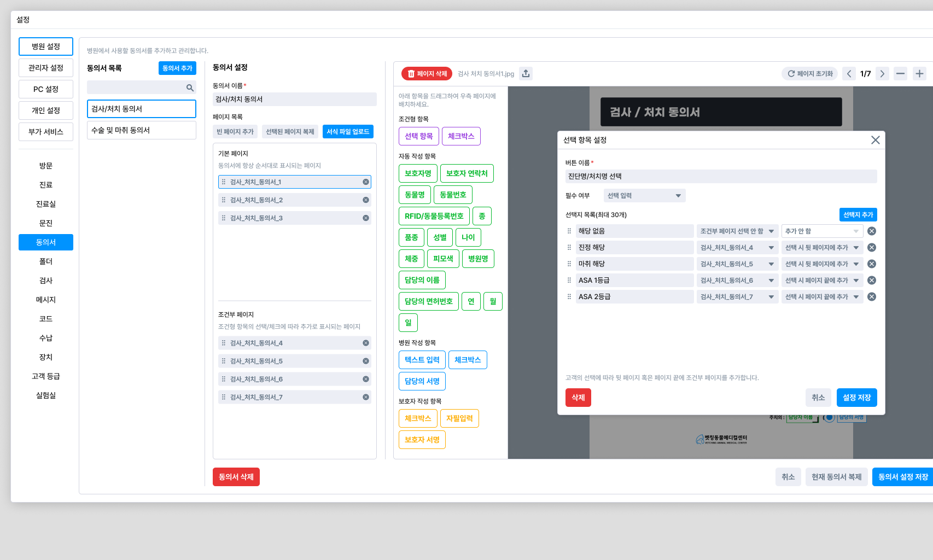This screenshot has height=560, width=933.
Task: Click 서식 파일 업로드 button
Action: [x=348, y=131]
